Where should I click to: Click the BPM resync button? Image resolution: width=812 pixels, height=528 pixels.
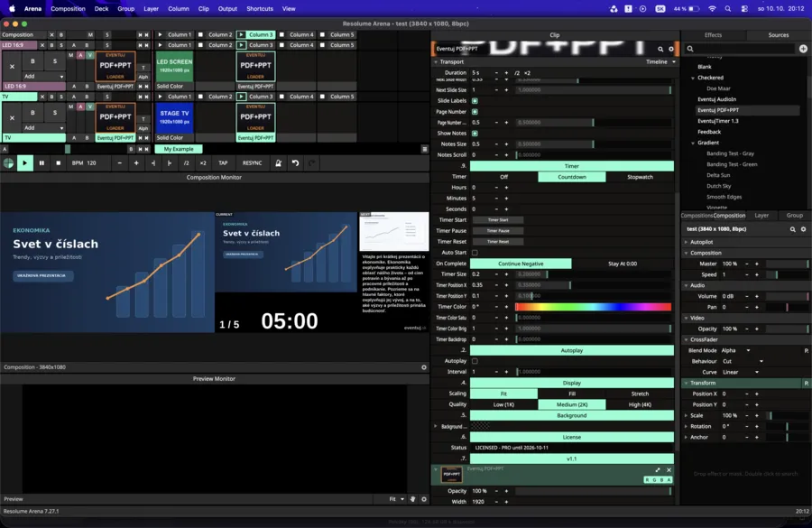point(253,162)
